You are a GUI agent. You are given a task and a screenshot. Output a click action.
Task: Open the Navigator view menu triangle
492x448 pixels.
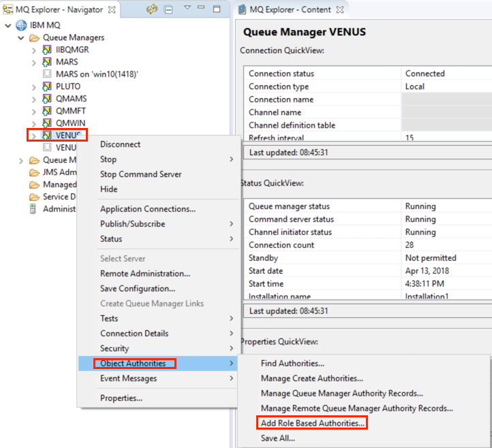click(187, 7)
